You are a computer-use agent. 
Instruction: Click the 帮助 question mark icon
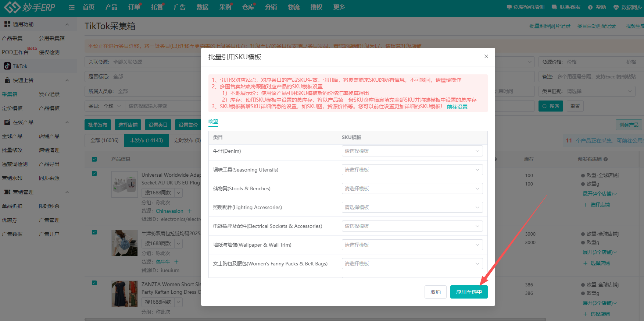point(590,7)
